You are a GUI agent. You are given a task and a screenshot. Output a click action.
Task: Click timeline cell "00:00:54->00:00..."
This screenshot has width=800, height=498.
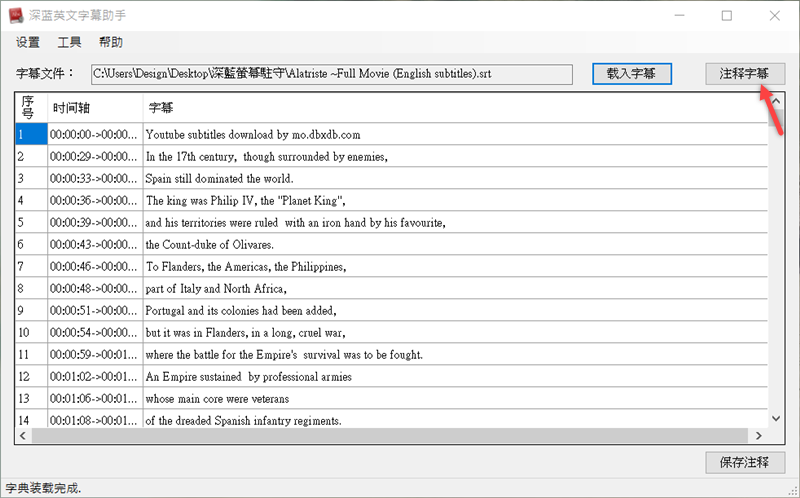point(95,333)
